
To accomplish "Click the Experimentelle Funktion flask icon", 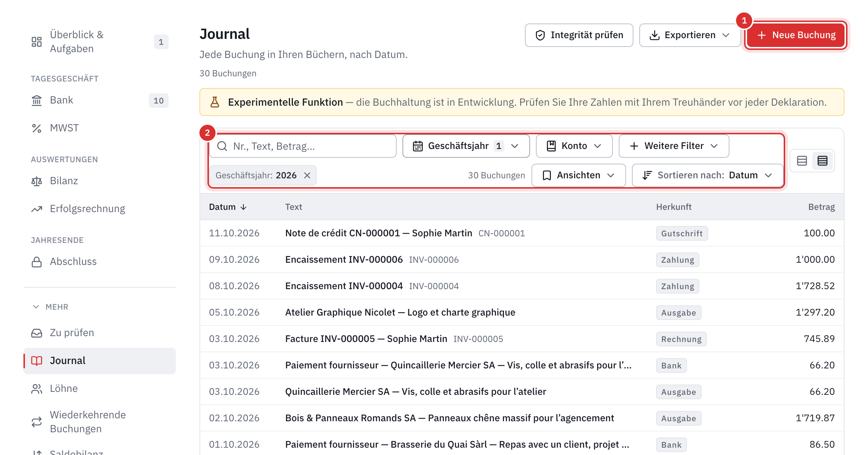I will point(215,102).
